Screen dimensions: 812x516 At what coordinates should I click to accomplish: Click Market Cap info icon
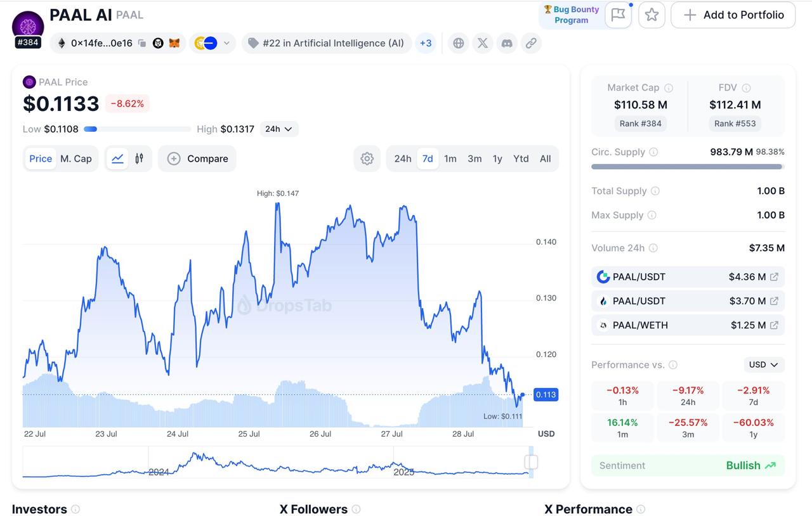669,88
